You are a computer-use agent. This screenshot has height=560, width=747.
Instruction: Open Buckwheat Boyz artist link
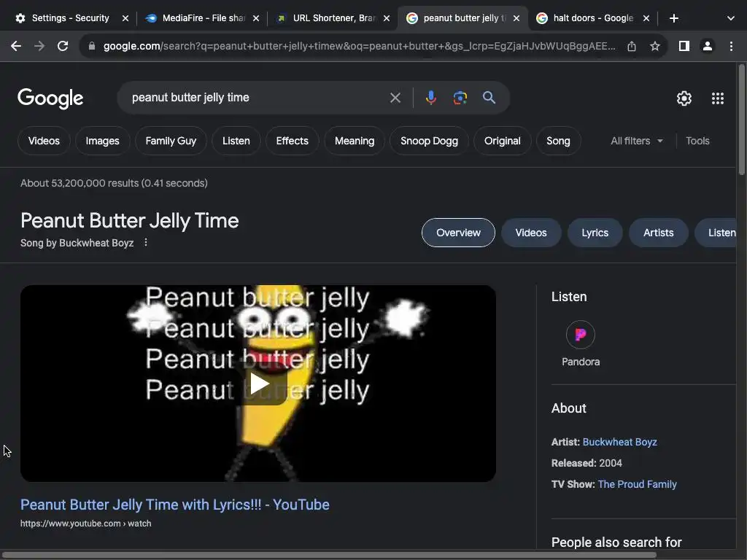coord(619,442)
